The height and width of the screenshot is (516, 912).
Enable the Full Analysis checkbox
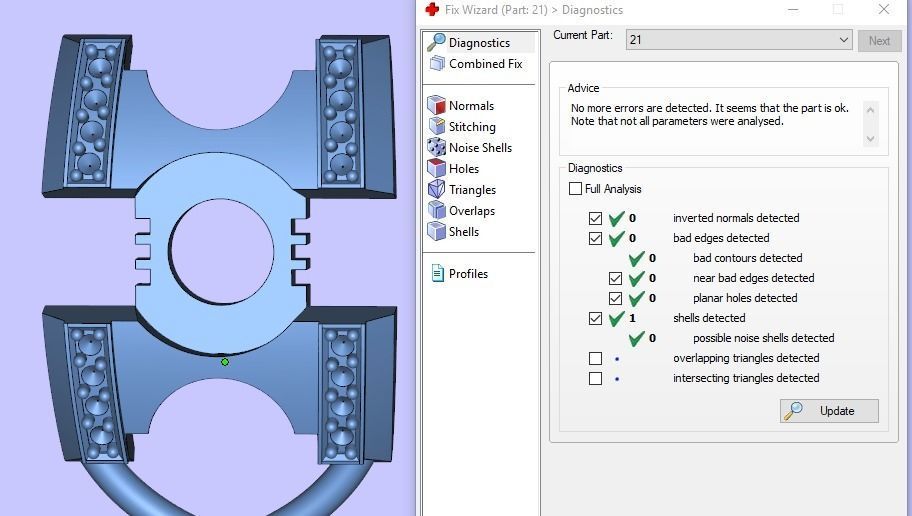[x=575, y=188]
